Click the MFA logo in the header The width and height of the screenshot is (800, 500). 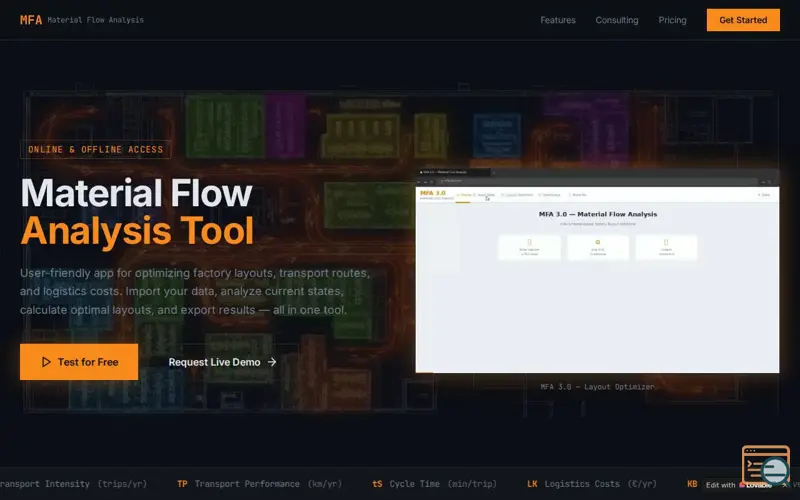pos(31,20)
